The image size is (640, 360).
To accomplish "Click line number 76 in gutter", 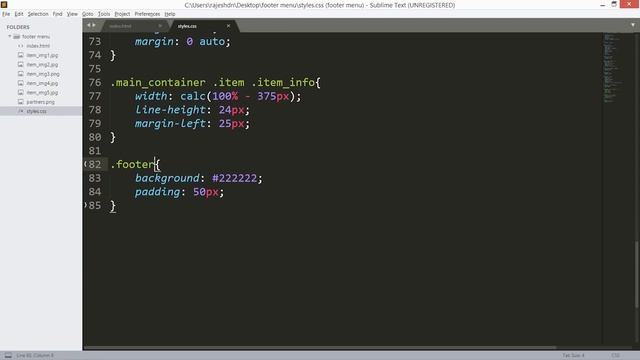I will [95, 82].
